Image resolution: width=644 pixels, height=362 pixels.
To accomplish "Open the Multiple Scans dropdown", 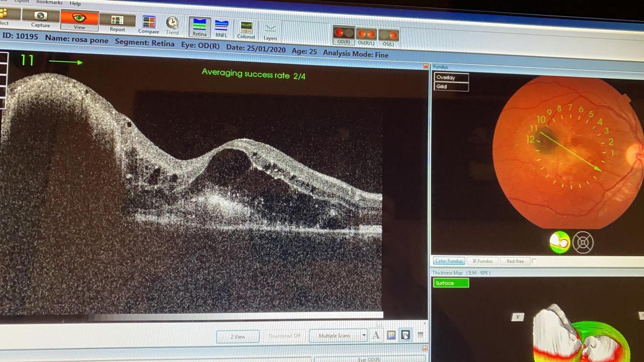I will (x=363, y=335).
